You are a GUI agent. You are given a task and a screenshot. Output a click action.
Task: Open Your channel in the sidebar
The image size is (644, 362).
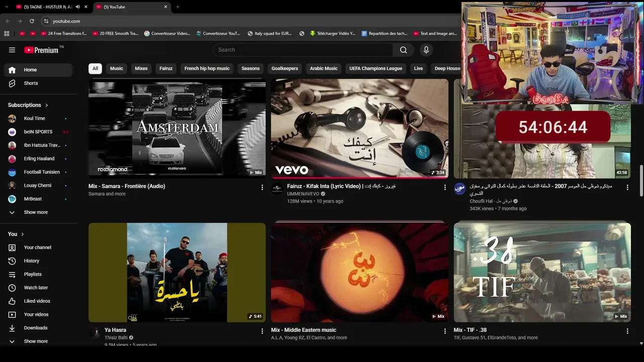39,247
